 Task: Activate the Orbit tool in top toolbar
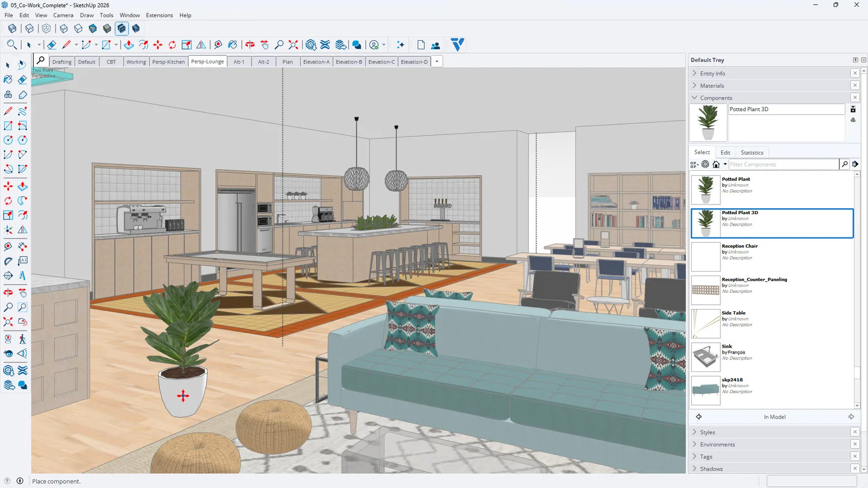click(x=250, y=45)
